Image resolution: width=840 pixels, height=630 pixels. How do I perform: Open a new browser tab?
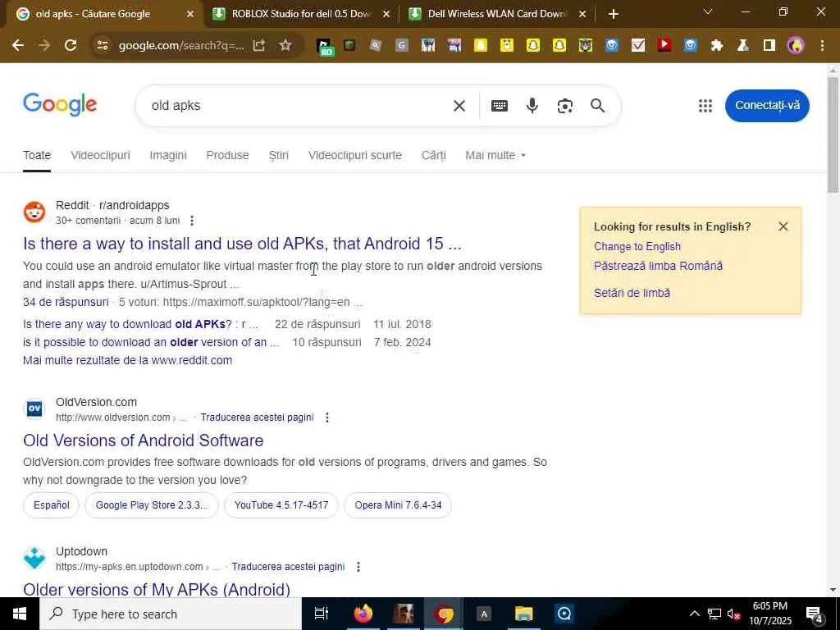tap(614, 14)
